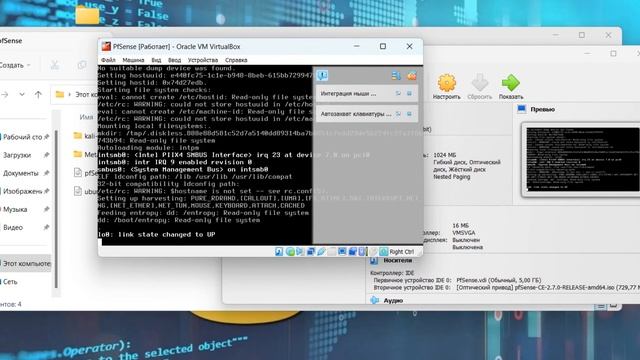Click the keep-finished-progresses icon in notification panel

[x=396, y=76]
